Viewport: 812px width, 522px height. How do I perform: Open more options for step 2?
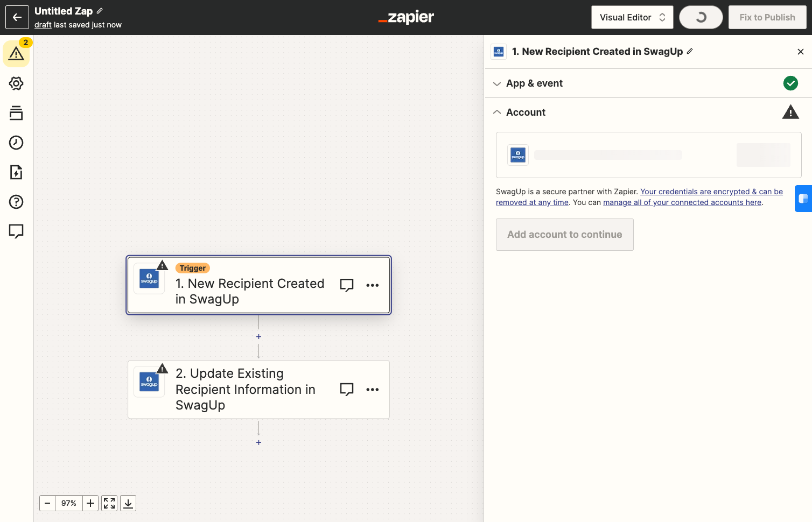click(x=373, y=390)
